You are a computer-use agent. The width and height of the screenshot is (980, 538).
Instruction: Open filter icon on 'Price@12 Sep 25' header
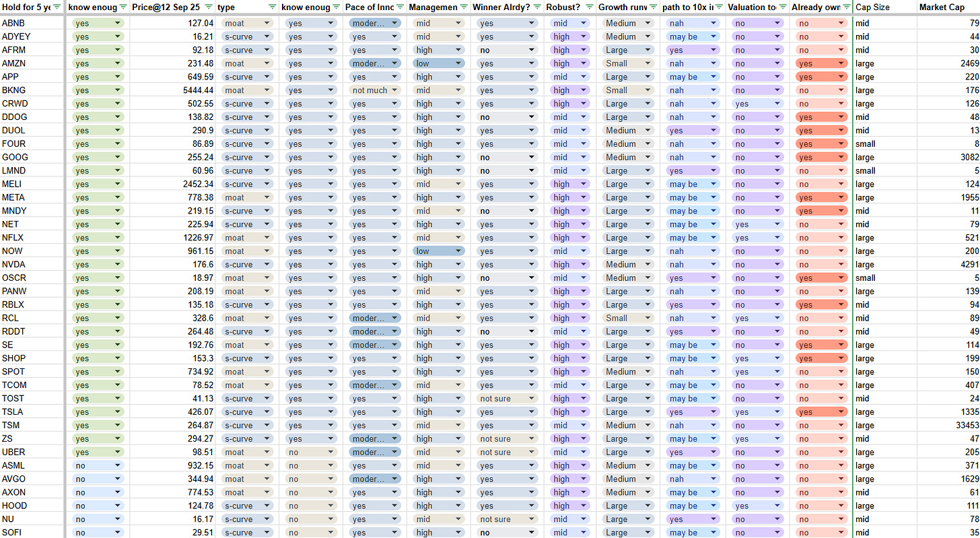[x=207, y=7]
